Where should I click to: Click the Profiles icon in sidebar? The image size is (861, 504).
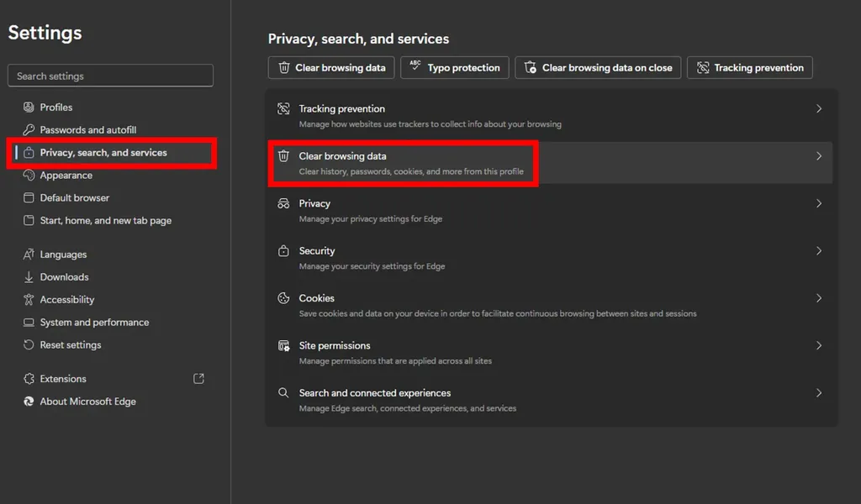[x=29, y=108]
